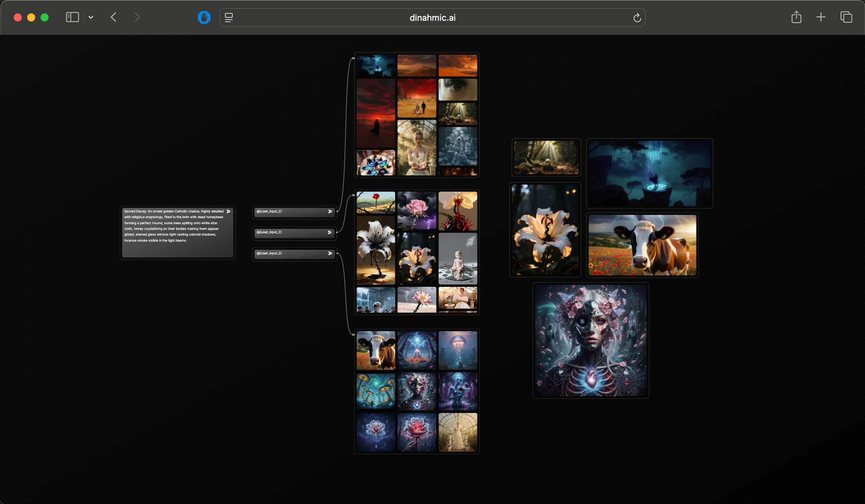
Task: Click send arrow on middle user_input_2 node
Action: pos(330,232)
